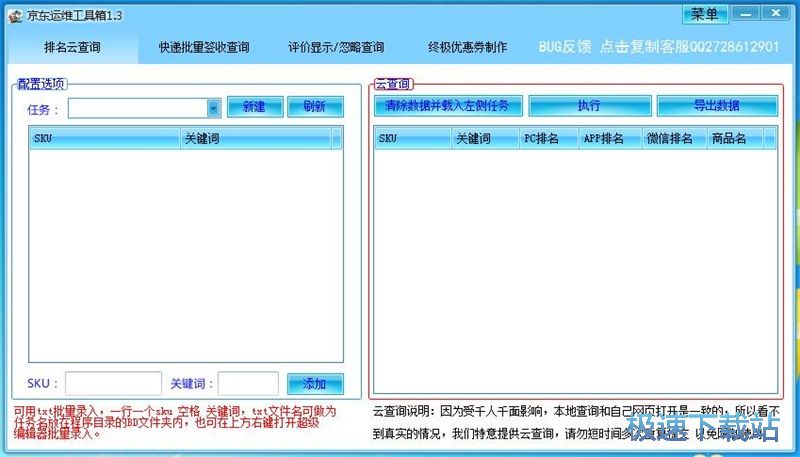
Task: Select SKU column header in 配置选项 list
Action: (105, 138)
